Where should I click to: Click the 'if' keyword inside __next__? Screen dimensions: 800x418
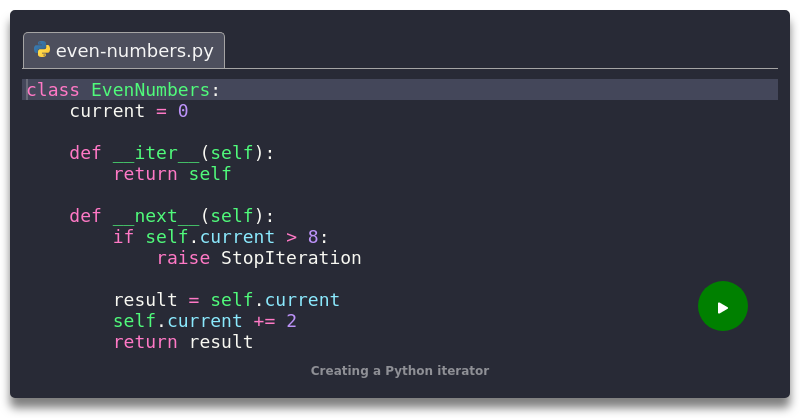point(124,237)
